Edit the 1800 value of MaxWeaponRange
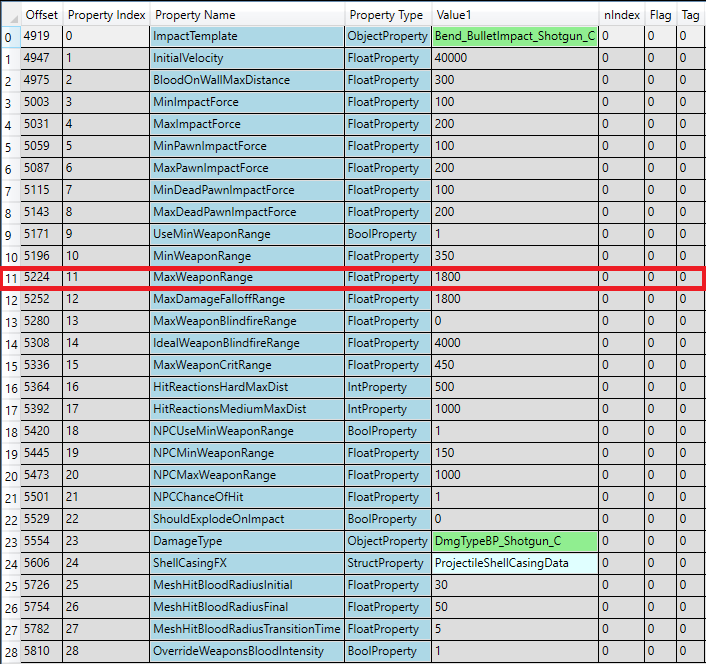Screen dimensions: 706x664 pos(515,277)
